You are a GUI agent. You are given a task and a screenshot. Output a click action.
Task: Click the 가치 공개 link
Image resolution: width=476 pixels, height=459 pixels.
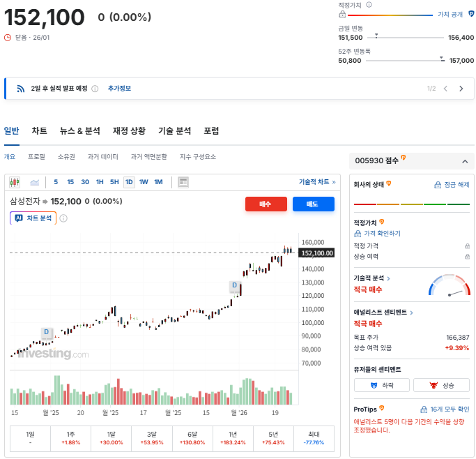450,14
